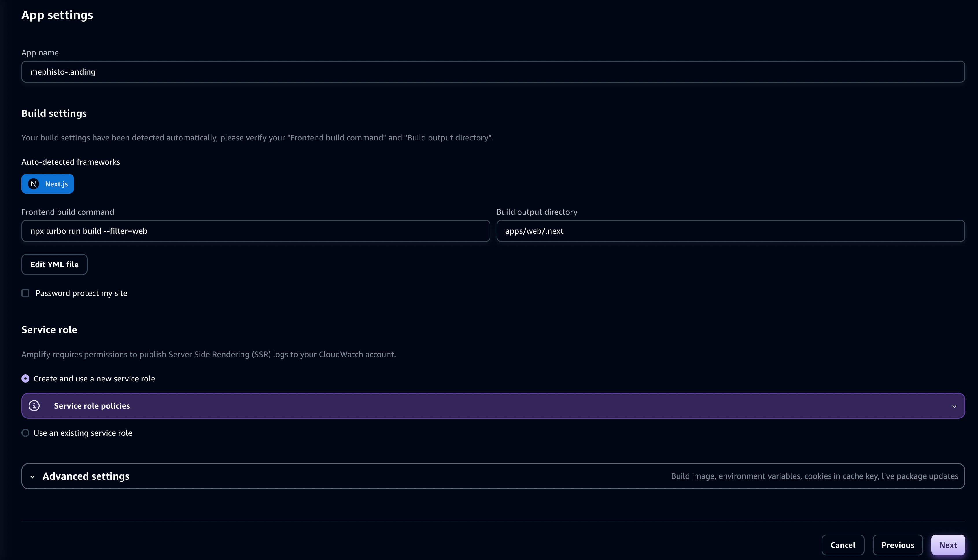Open the Edit YML file editor
The width and height of the screenshot is (978, 560).
(x=54, y=264)
